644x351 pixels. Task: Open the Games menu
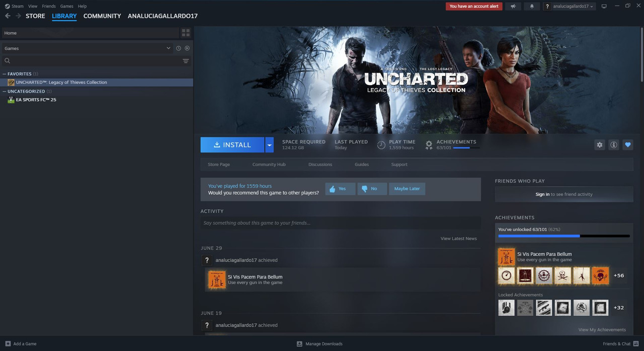click(x=66, y=6)
